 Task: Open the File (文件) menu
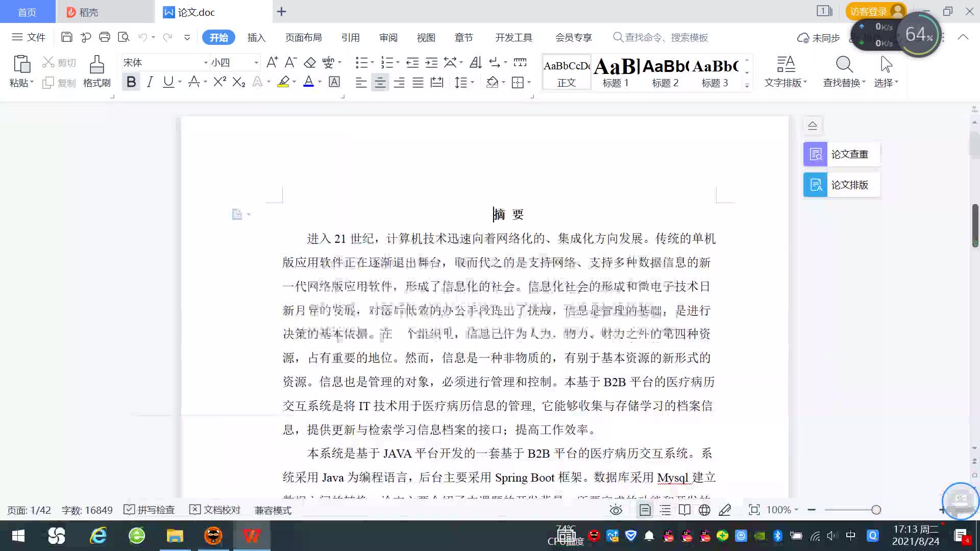[x=29, y=37]
